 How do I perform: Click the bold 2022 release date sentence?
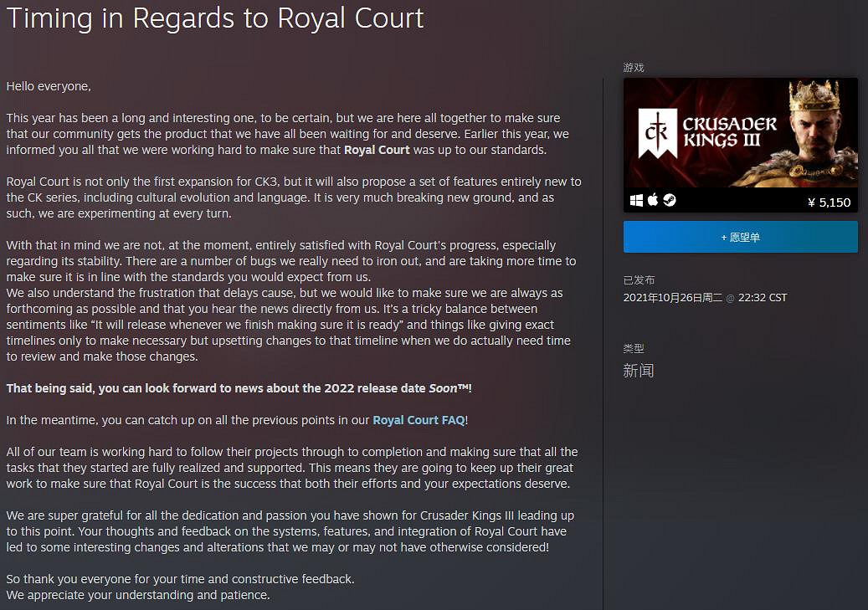[x=239, y=388]
